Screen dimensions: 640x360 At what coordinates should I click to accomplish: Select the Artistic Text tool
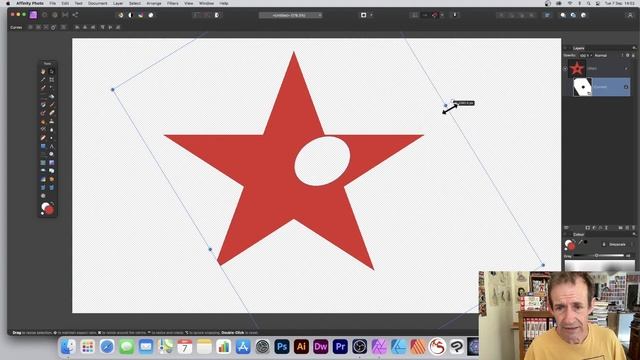point(51,146)
